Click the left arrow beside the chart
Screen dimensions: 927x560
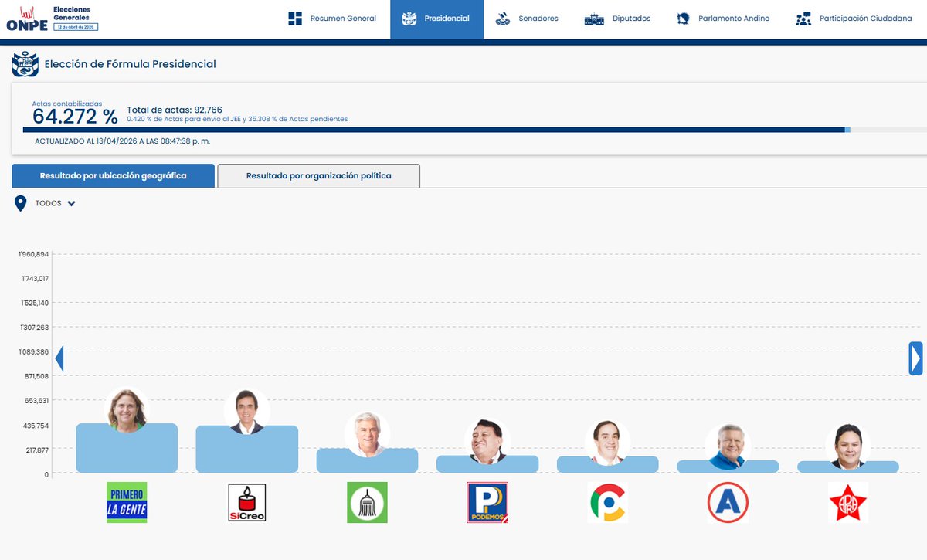tap(60, 358)
